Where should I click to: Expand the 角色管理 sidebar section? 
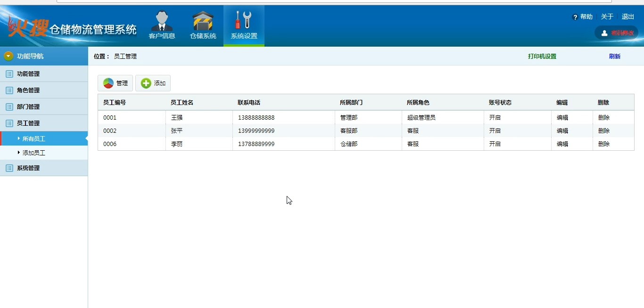point(28,90)
